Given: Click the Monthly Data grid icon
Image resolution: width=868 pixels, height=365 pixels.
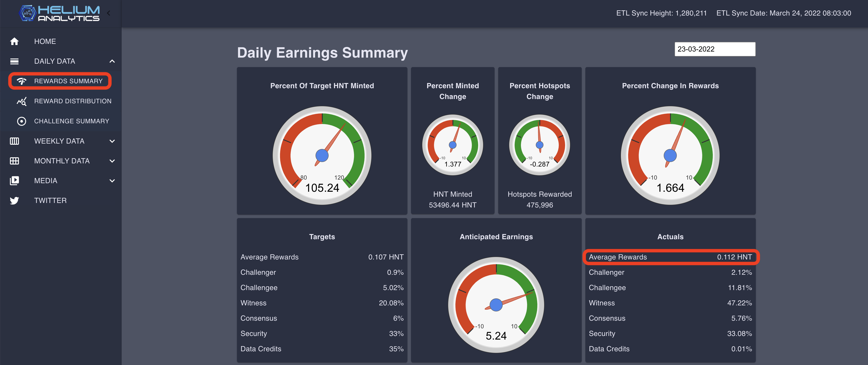Looking at the screenshot, I should [14, 161].
